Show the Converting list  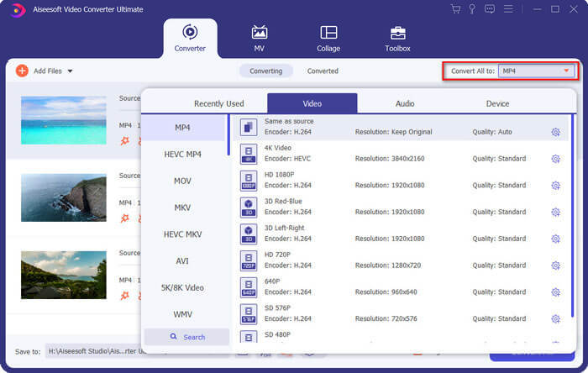(266, 71)
